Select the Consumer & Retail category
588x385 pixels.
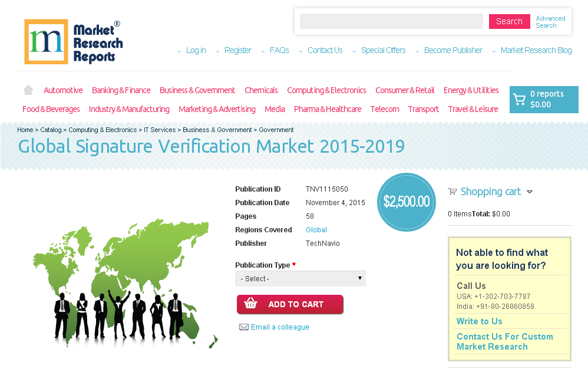click(405, 90)
